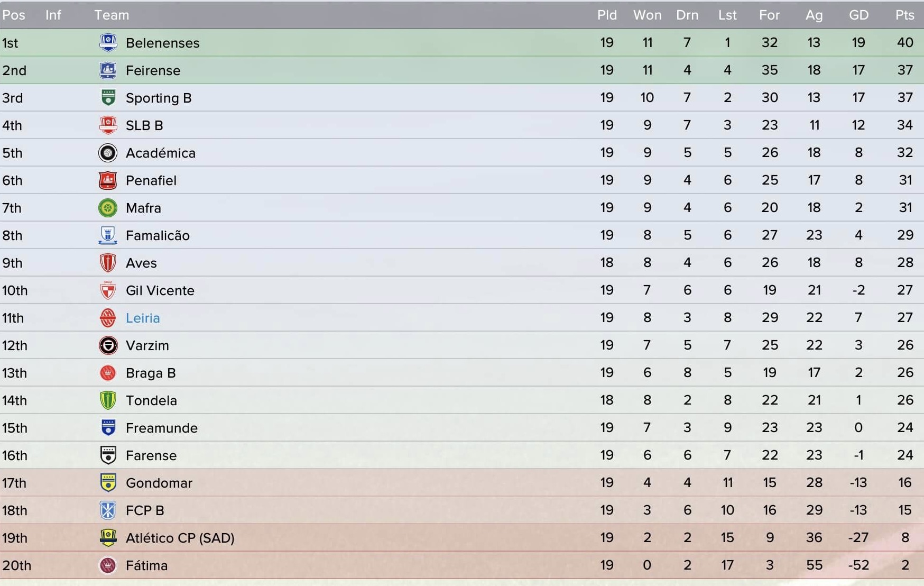
Task: Sort table by GD column header
Action: [858, 15]
